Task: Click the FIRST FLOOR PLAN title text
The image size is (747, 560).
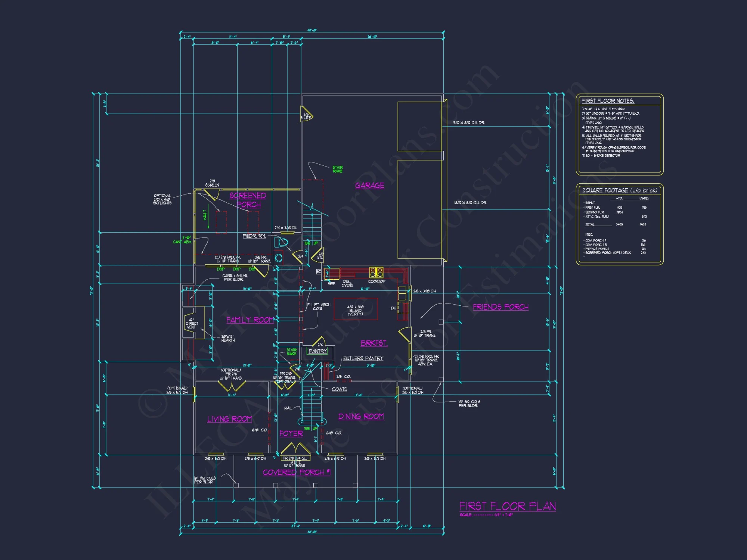Action: [508, 506]
